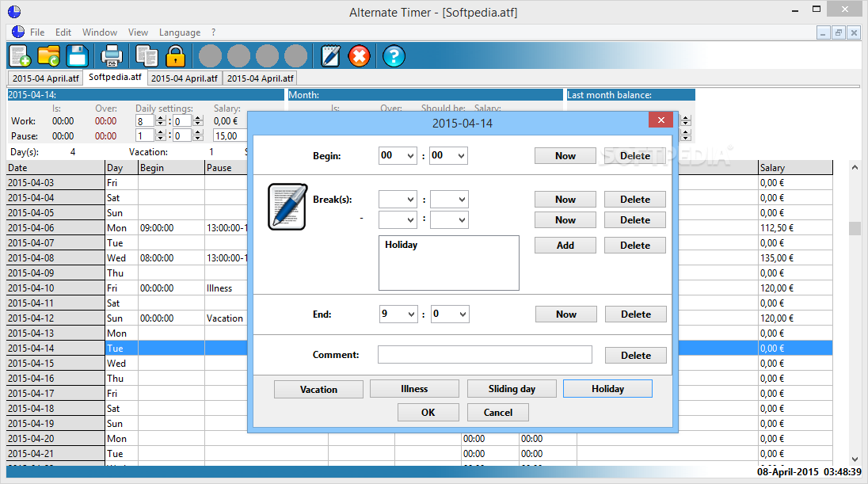The image size is (868, 484).
Task: Mark day as Holiday button
Action: (607, 389)
